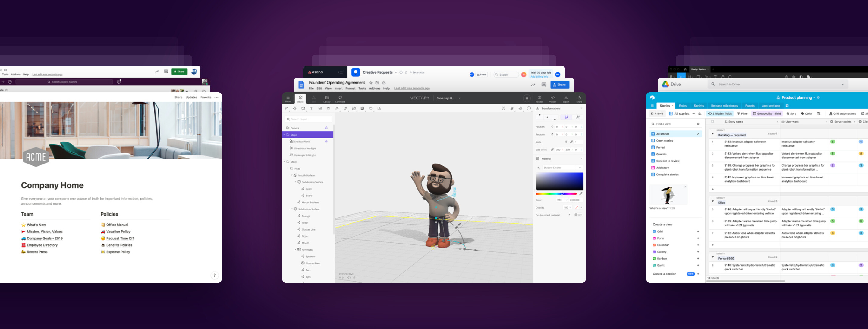Check the select-all checkbox in Airtable header

tap(712, 122)
